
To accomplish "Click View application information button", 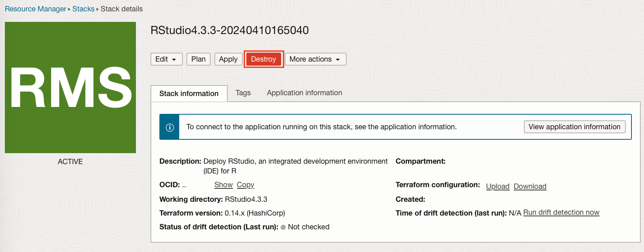I will [574, 127].
